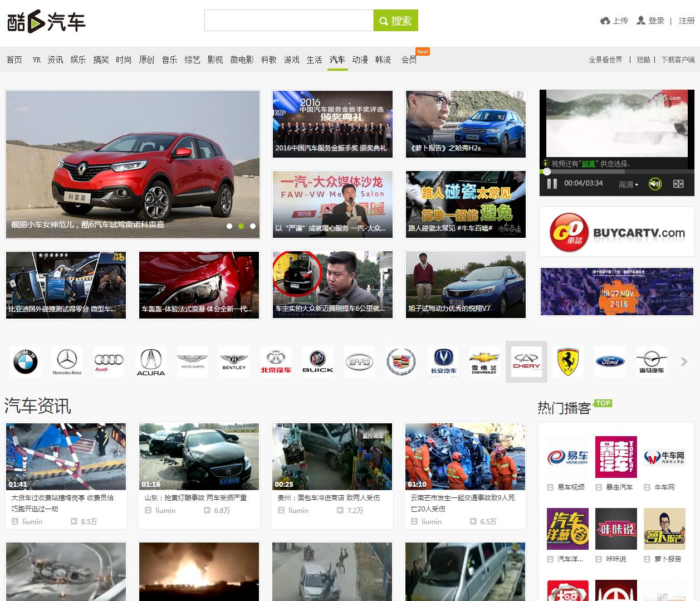The width and height of the screenshot is (700, 601).
Task: Open the 比亚迪国外碰撞测试 video thumbnail
Action: 66,285
